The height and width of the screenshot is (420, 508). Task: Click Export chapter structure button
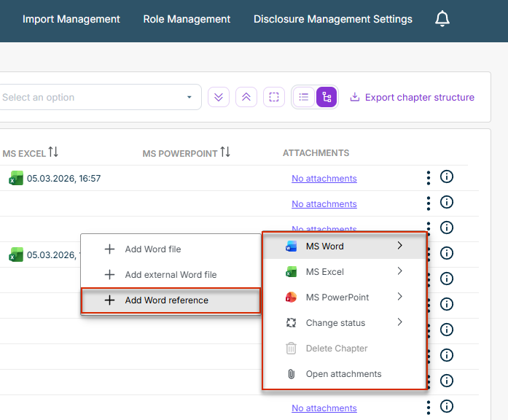(x=412, y=97)
